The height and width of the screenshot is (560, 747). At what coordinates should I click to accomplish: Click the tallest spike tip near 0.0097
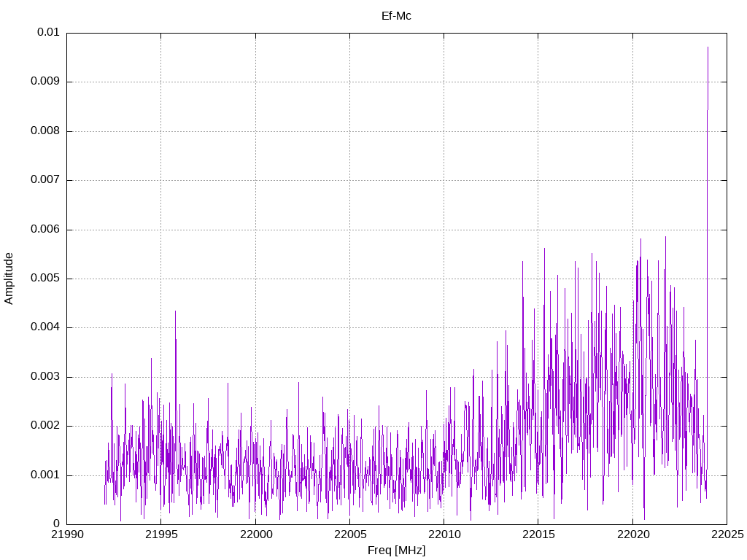tap(708, 48)
